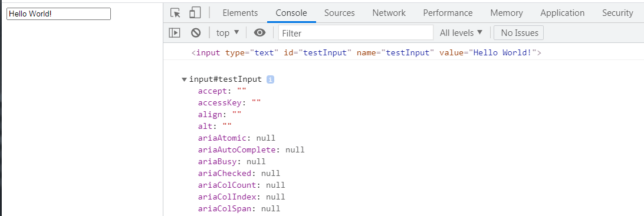Click the No Issues button
The width and height of the screenshot is (644, 216).
519,33
